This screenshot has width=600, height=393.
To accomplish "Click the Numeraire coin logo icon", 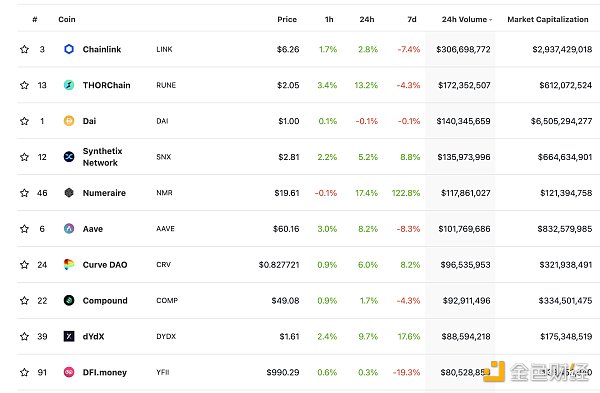I will click(69, 192).
